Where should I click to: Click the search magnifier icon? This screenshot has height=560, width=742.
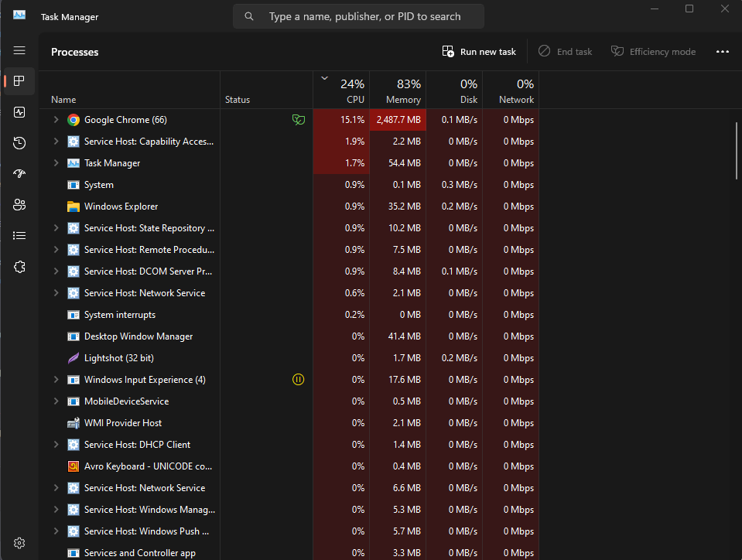click(x=249, y=16)
